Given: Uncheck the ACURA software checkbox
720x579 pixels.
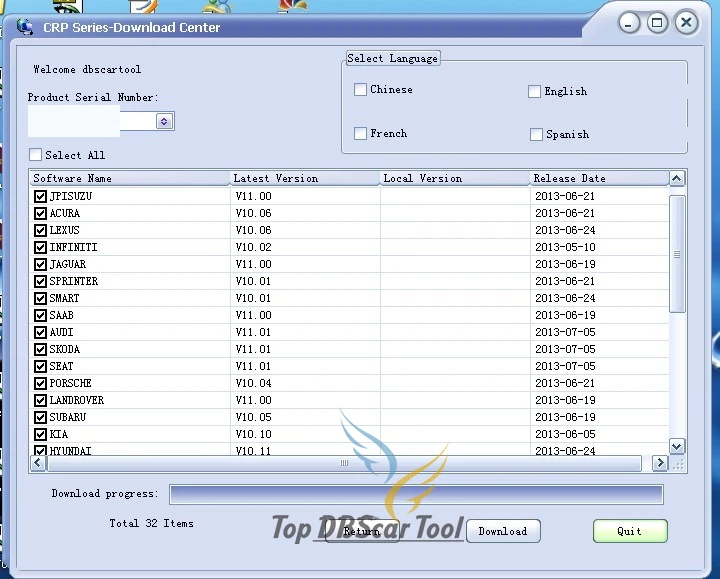Looking at the screenshot, I should [x=40, y=214].
